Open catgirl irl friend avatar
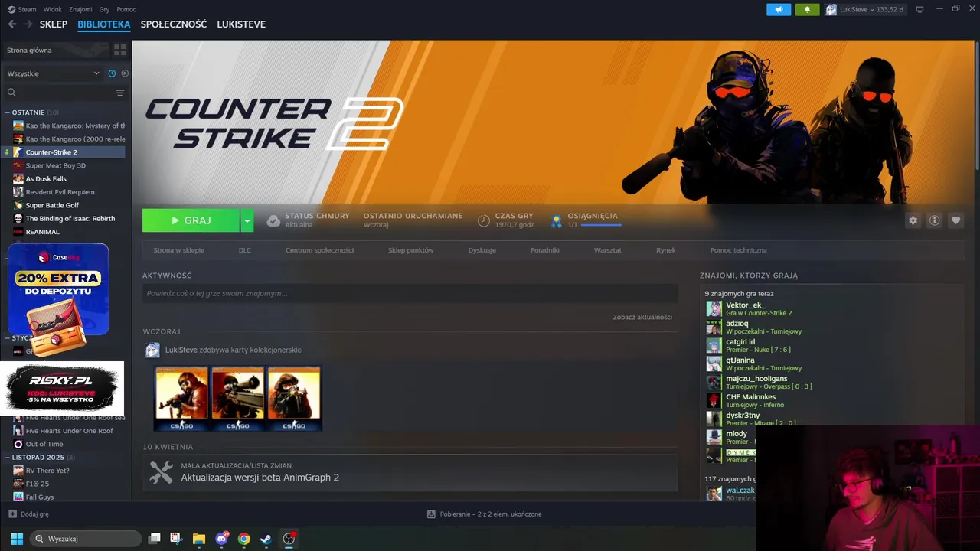 click(714, 345)
